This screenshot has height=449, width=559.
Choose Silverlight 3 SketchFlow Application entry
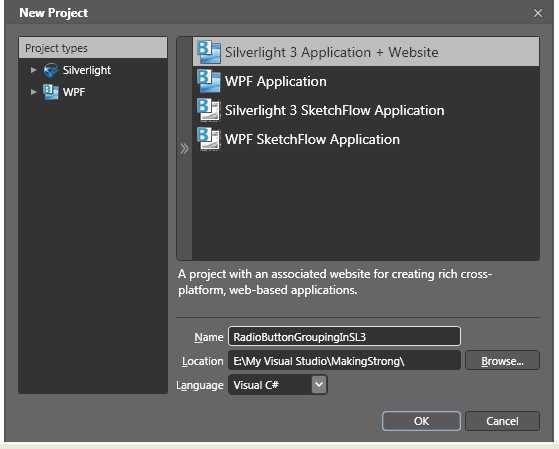pyautogui.click(x=366, y=110)
